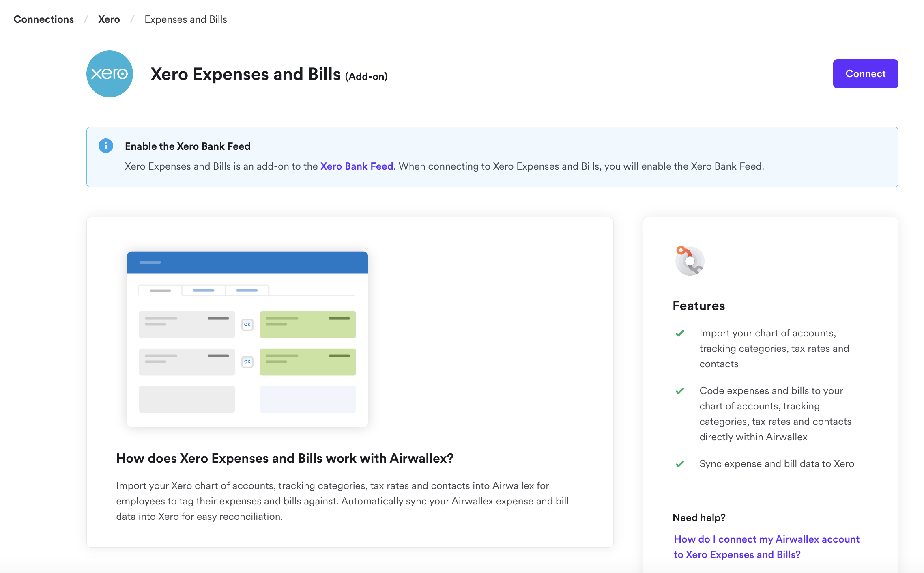
Task: Click checkmark beside Sync expense and bill data
Action: click(680, 464)
